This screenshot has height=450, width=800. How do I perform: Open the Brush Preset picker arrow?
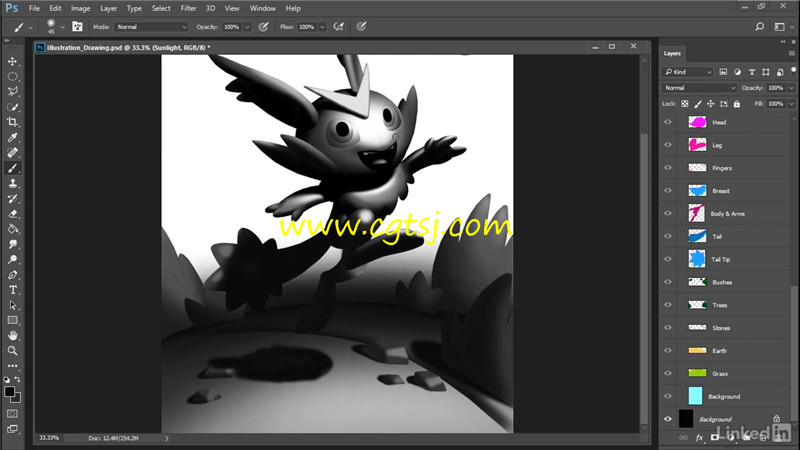[62, 27]
